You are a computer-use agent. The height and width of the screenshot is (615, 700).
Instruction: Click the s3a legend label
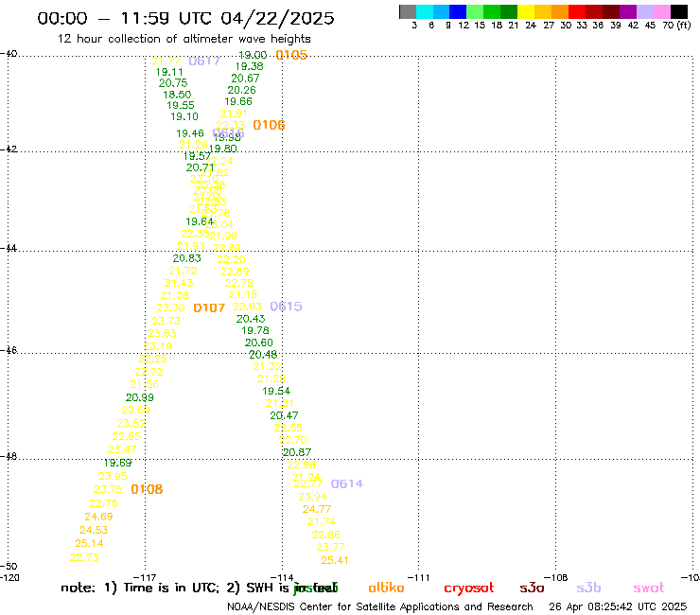(532, 588)
